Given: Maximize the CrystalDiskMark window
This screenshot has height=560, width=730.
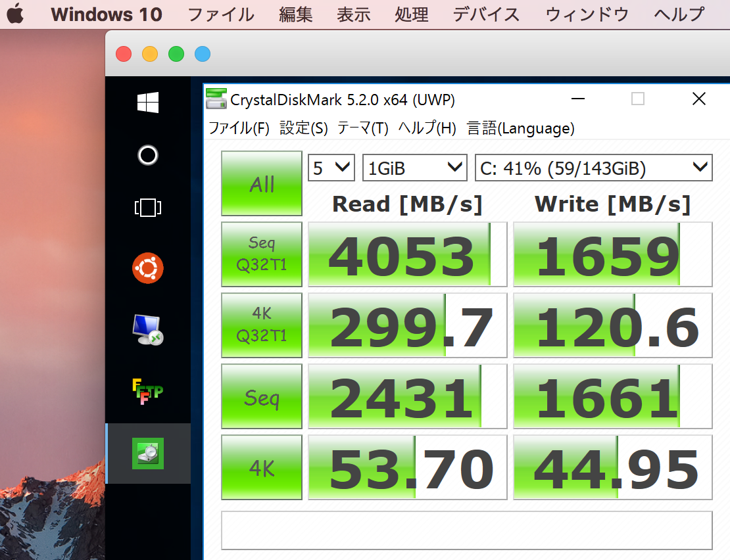Looking at the screenshot, I should (638, 99).
